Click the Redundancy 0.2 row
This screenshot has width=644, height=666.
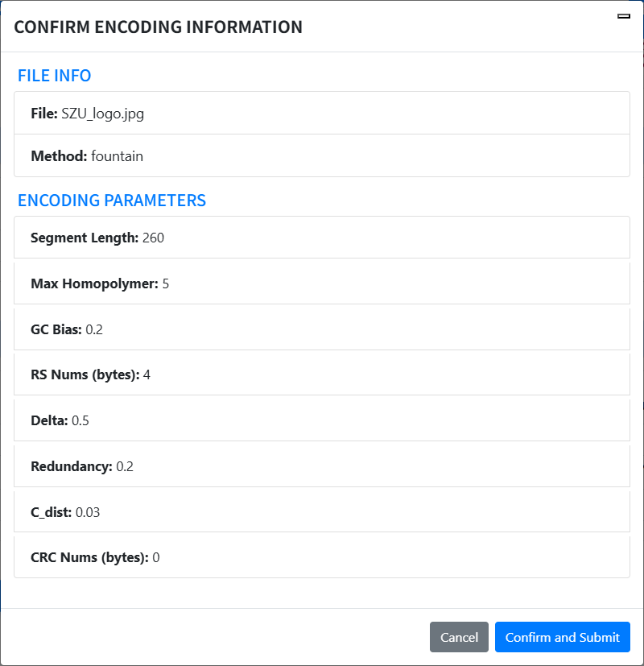click(x=321, y=466)
